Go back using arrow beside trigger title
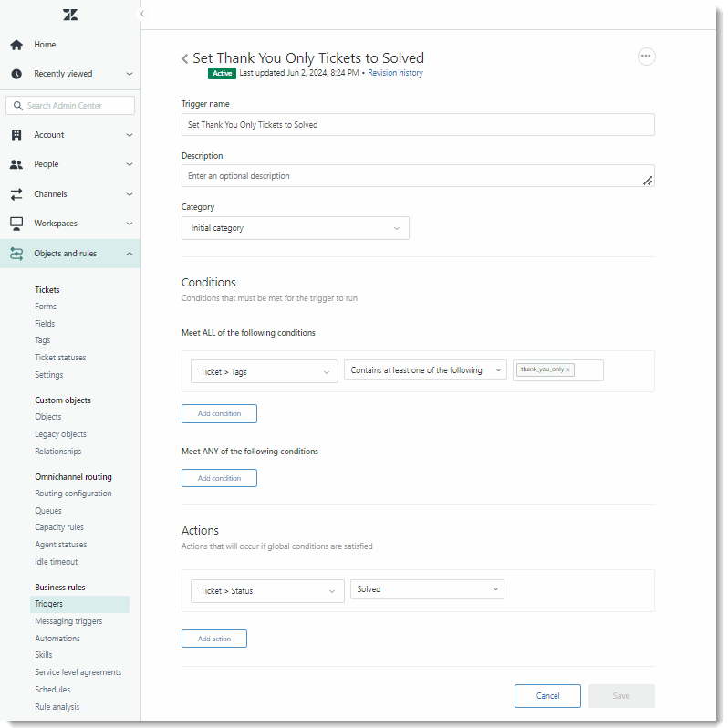The image size is (728, 728). (185, 58)
